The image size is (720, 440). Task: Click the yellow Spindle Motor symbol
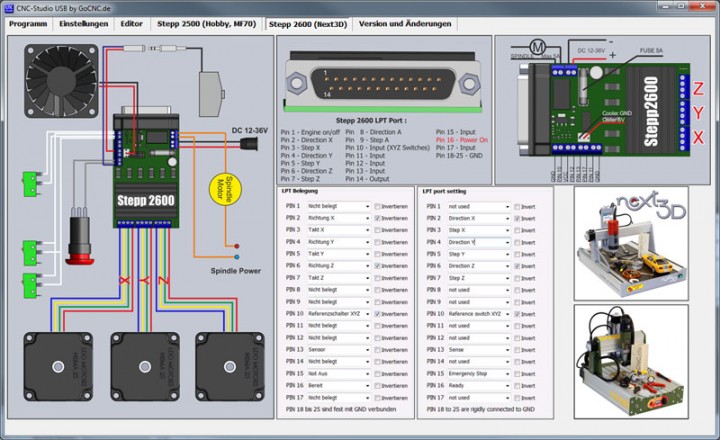click(x=225, y=189)
